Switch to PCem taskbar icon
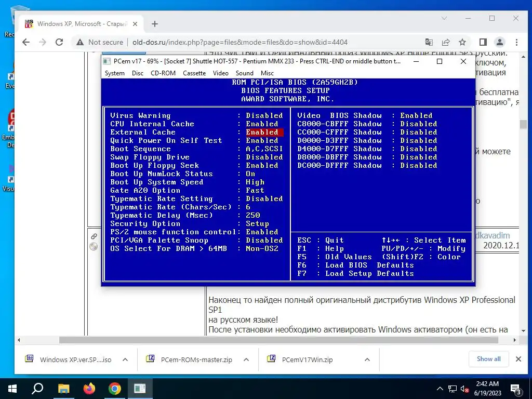 (140, 389)
